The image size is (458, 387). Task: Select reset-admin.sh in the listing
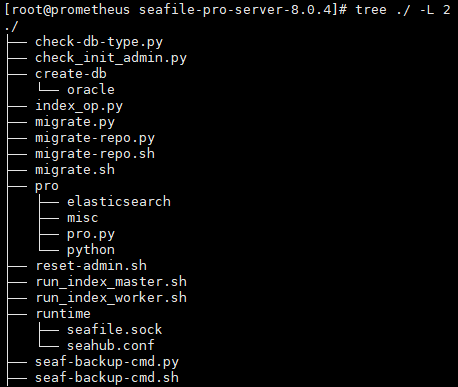[x=91, y=266]
